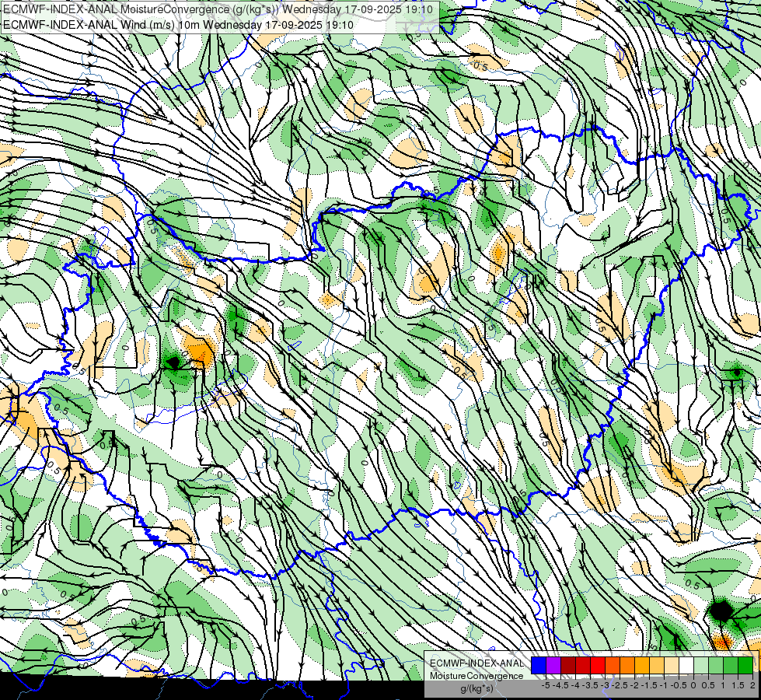Click the 'MoistureConvergence' label in the legend

coord(476,676)
